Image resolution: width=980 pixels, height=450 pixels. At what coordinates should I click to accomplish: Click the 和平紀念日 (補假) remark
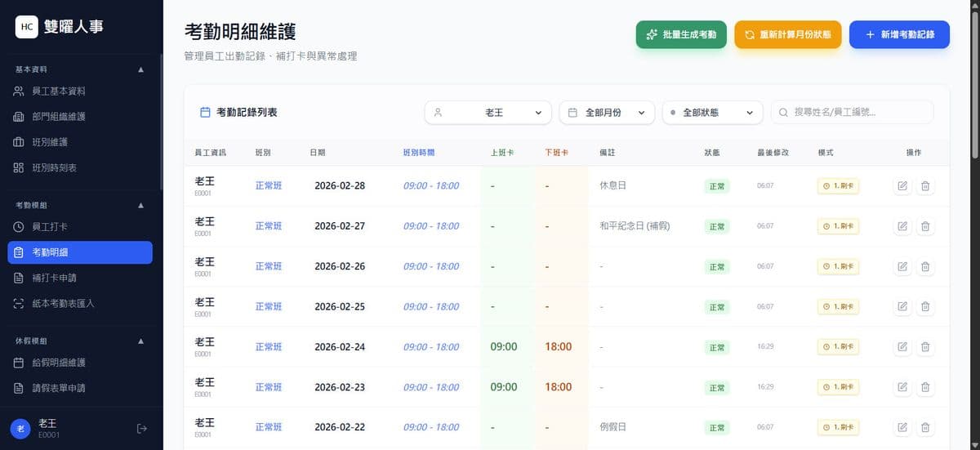click(635, 225)
